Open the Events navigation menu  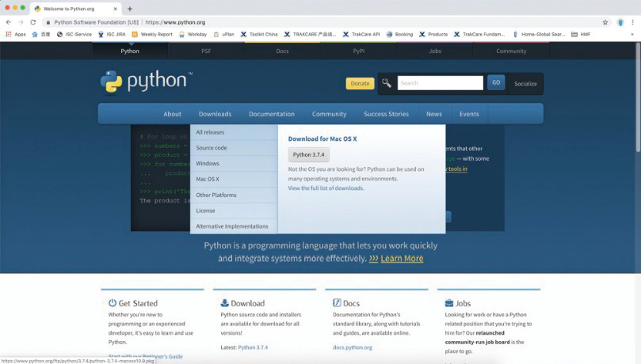pos(469,114)
